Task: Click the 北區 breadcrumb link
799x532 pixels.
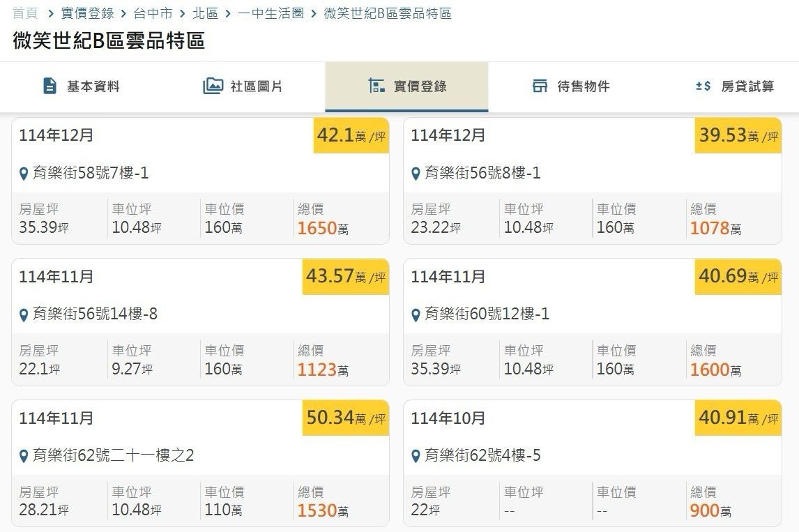Action: (205, 13)
